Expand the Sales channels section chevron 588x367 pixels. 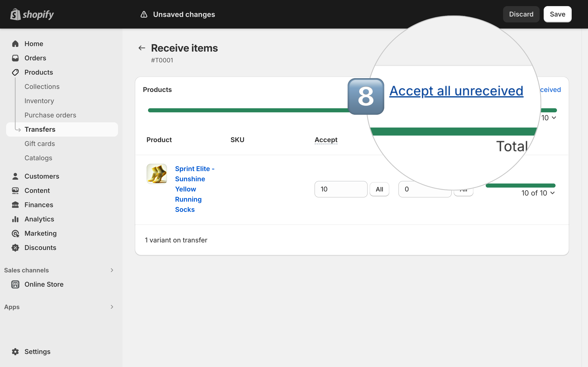tap(112, 270)
